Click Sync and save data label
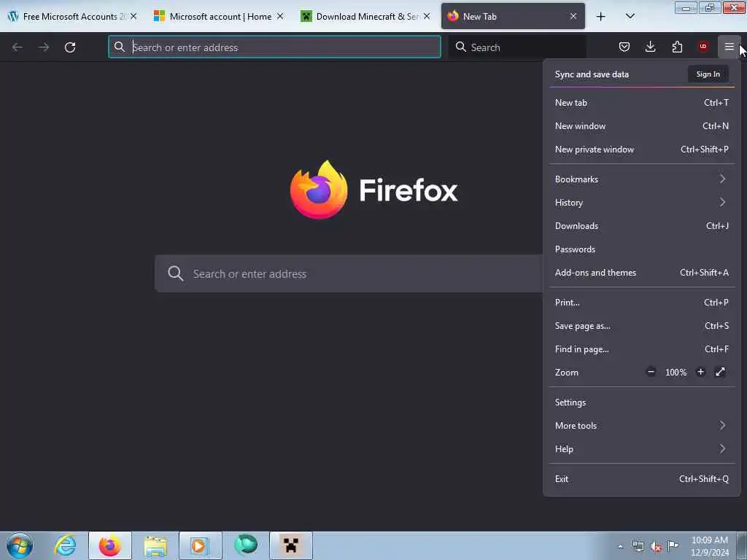747x560 pixels. click(x=592, y=74)
